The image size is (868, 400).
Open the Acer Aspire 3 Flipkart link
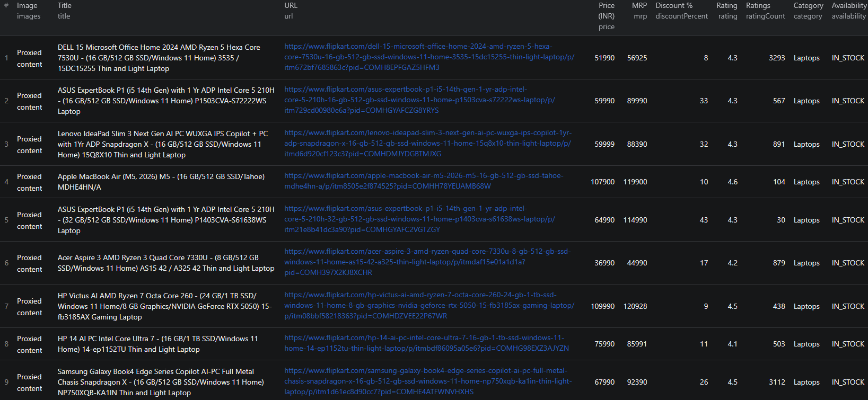tap(427, 262)
